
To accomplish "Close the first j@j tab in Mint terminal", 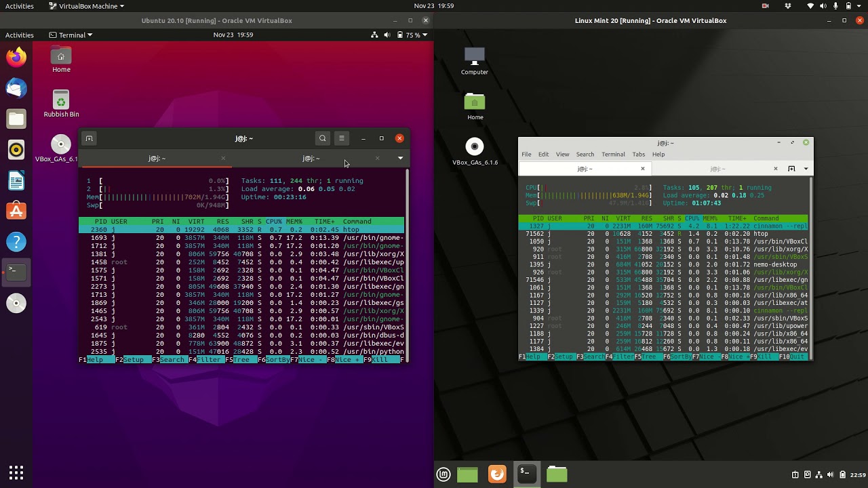I will point(643,169).
